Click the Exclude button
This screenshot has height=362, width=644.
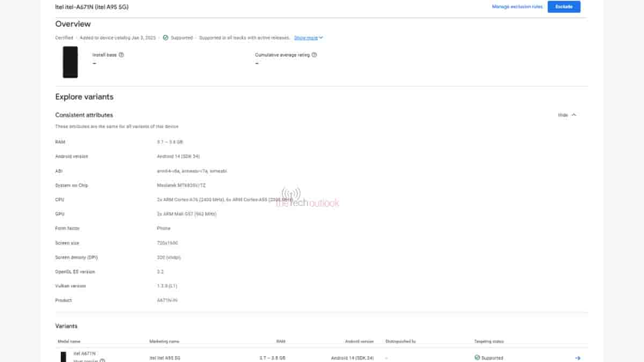tap(563, 6)
